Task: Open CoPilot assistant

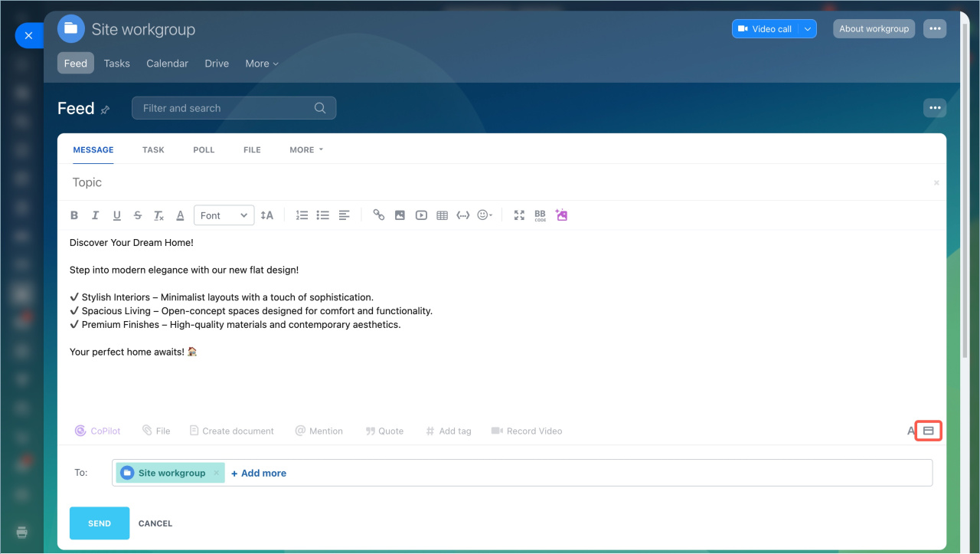Action: pyautogui.click(x=98, y=431)
